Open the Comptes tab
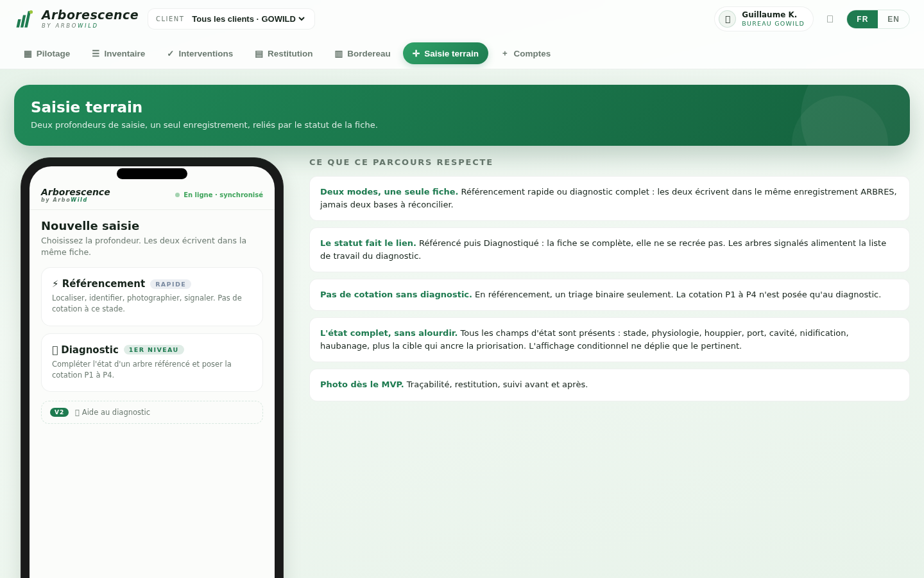This screenshot has height=578, width=924. click(x=526, y=54)
